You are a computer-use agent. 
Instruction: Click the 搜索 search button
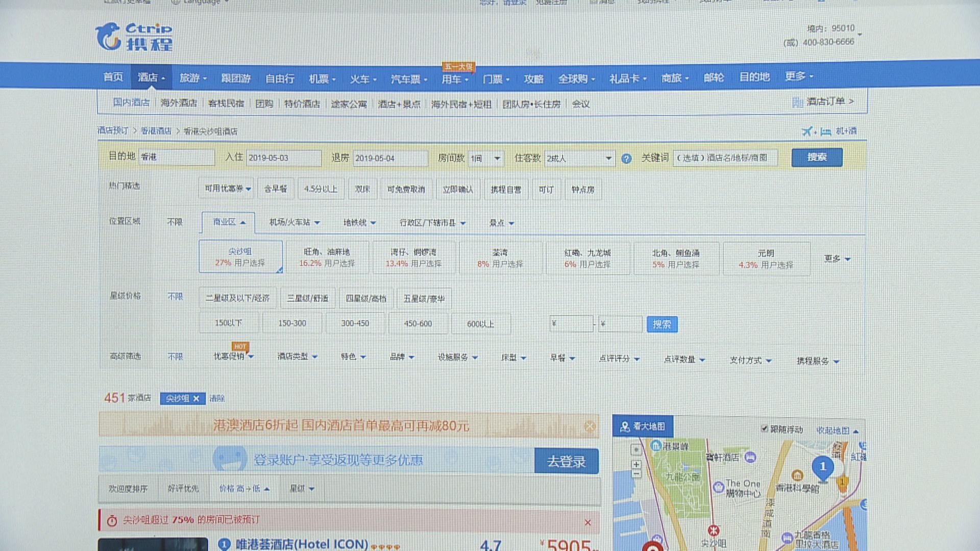[x=816, y=157]
